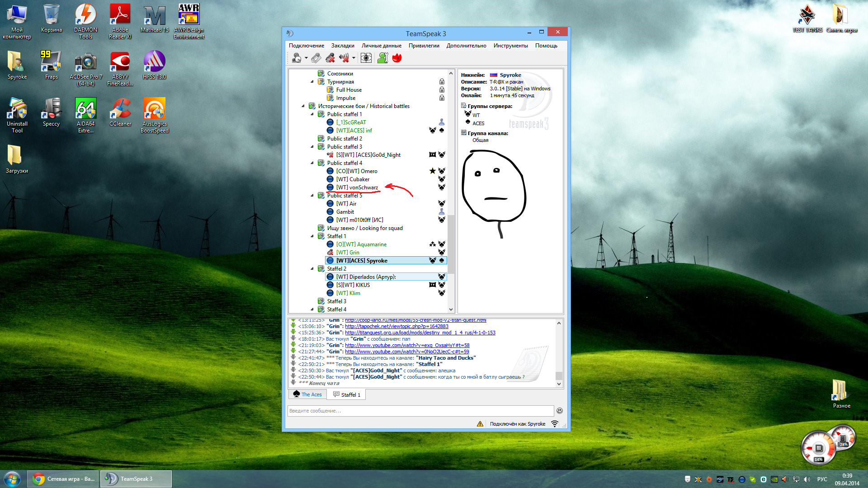Open Adobe Reader XI desktop icon
The width and height of the screenshot is (868, 488).
click(120, 21)
